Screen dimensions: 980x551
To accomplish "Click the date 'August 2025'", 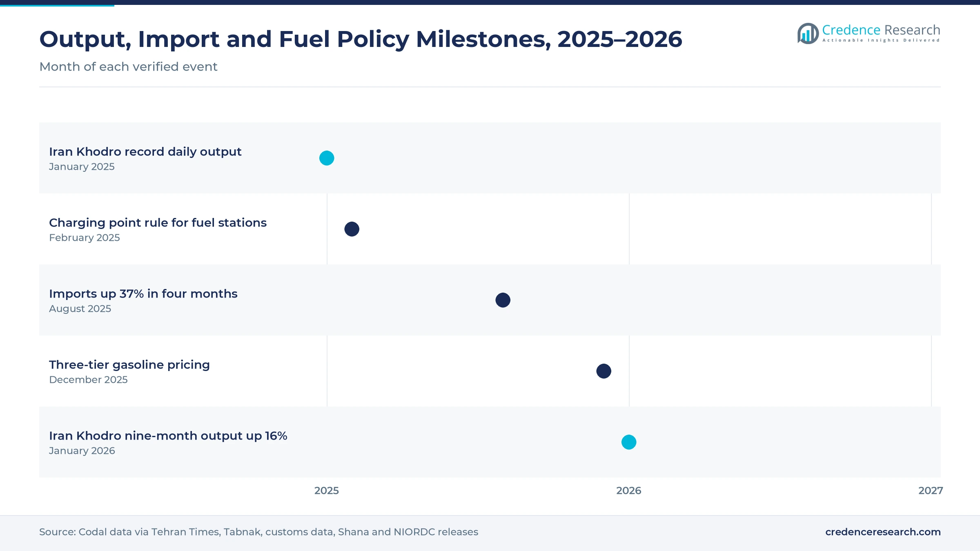I will tap(80, 309).
